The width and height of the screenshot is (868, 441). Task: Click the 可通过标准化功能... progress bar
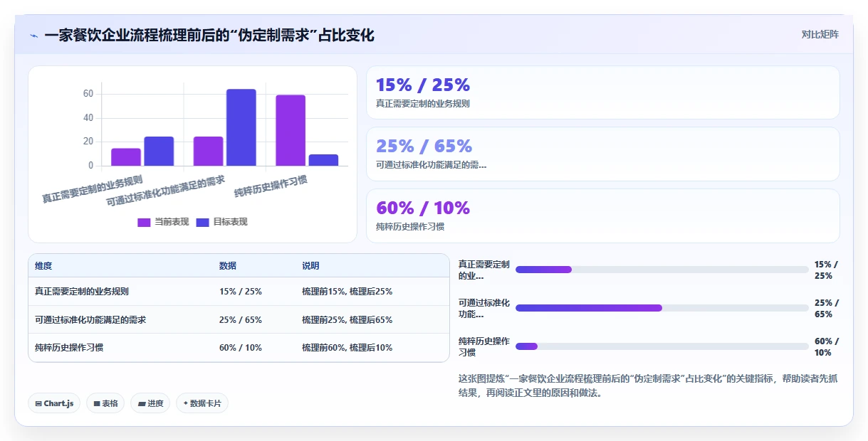(x=662, y=308)
